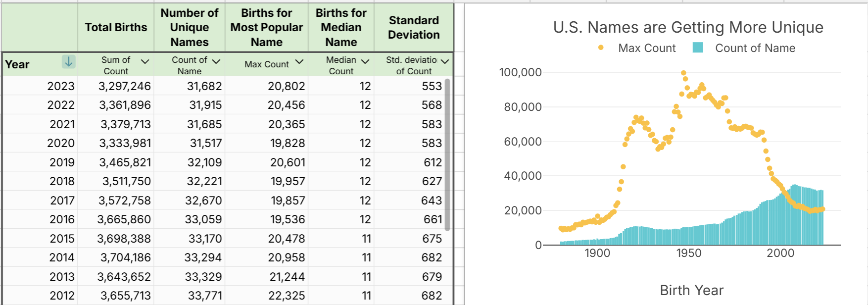Click the Year field header label
Screen dimensions: 868x305
17,64
